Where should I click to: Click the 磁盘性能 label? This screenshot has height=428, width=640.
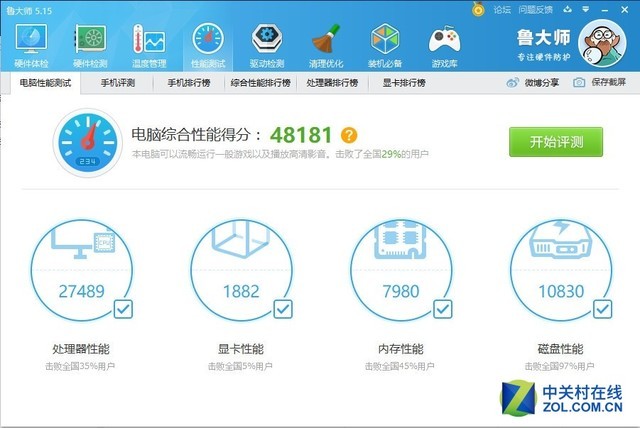tap(560, 349)
